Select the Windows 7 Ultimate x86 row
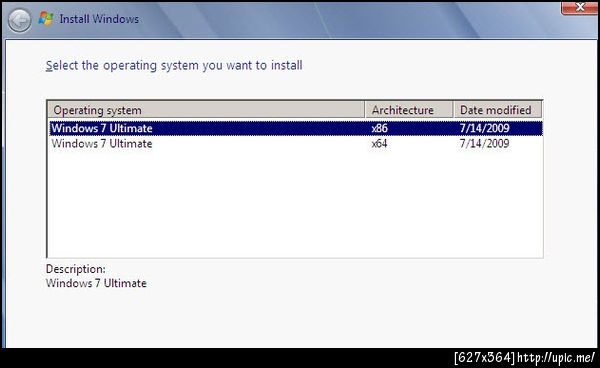 295,128
